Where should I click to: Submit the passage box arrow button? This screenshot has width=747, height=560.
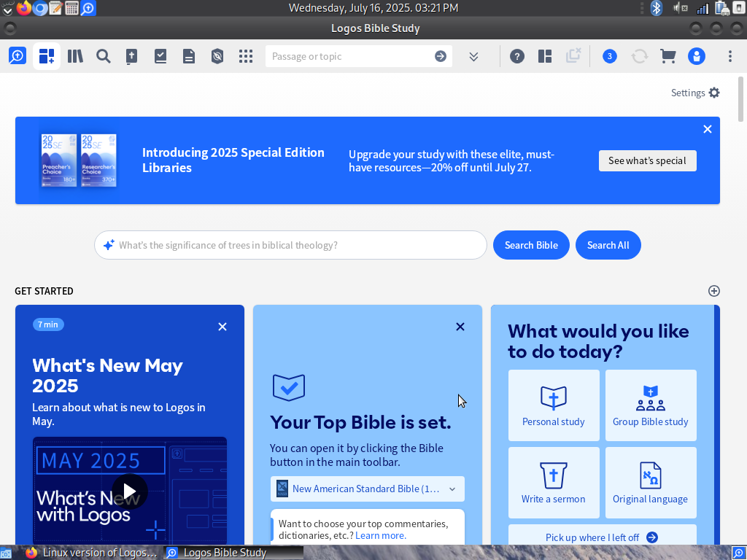coord(441,56)
